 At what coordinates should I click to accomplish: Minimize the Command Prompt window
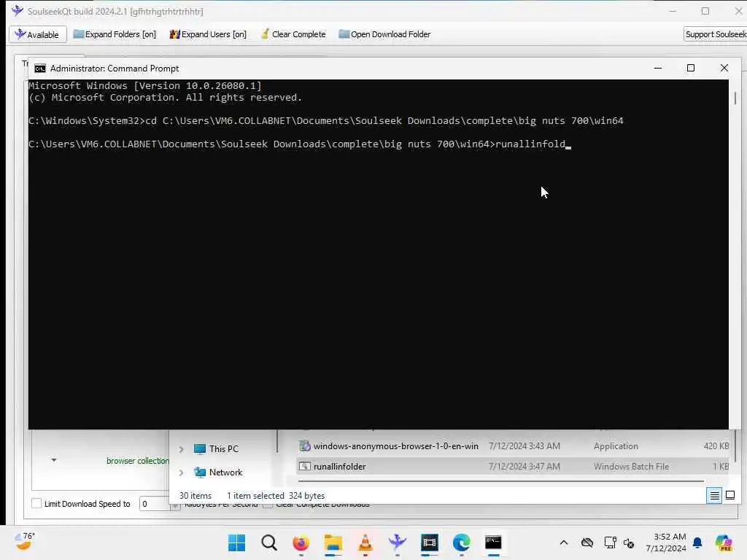point(658,68)
